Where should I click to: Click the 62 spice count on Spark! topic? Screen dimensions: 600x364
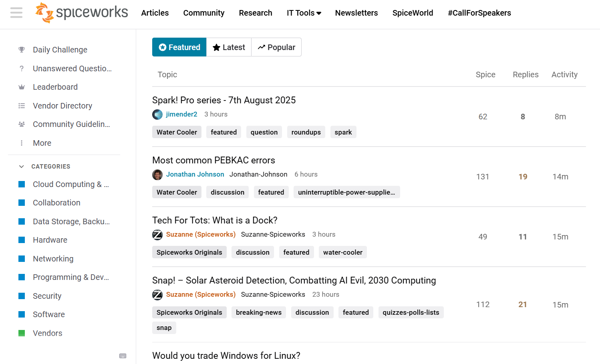(x=483, y=117)
